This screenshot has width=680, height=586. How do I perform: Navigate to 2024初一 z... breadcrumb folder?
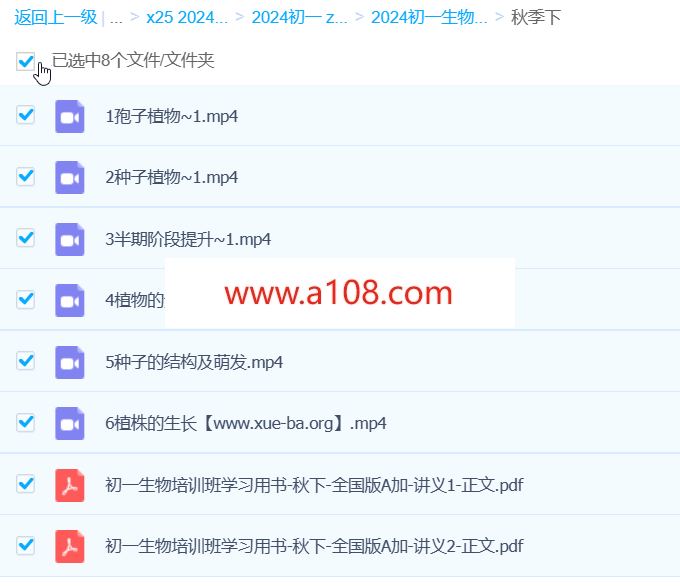(x=299, y=17)
